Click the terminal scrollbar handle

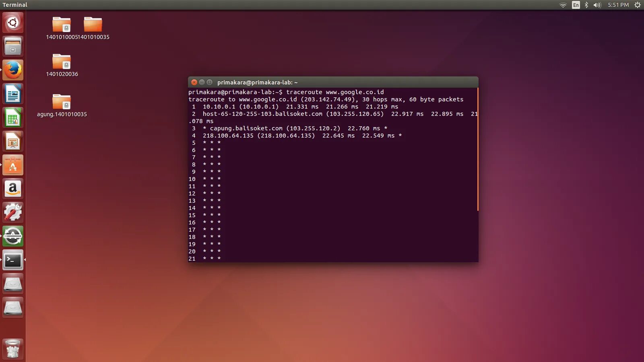478,149
